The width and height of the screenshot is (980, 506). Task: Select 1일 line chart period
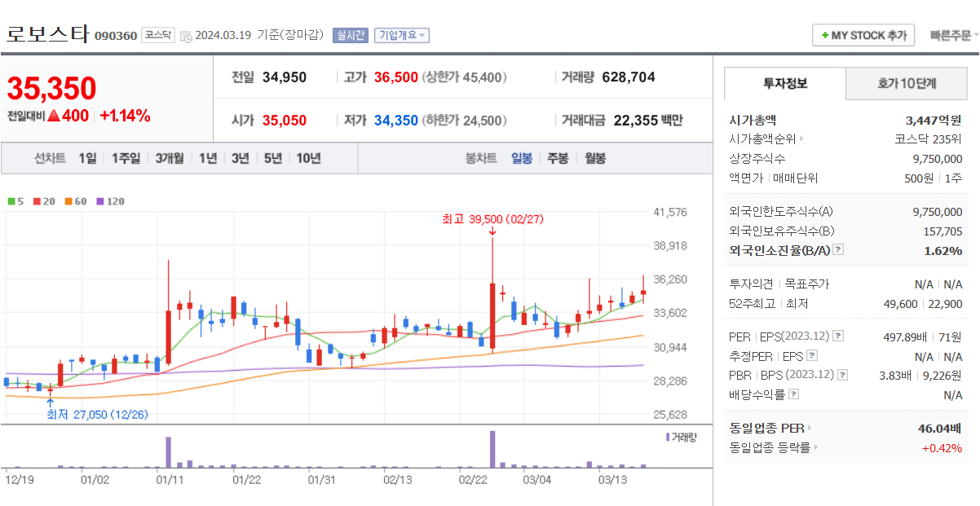(x=87, y=158)
